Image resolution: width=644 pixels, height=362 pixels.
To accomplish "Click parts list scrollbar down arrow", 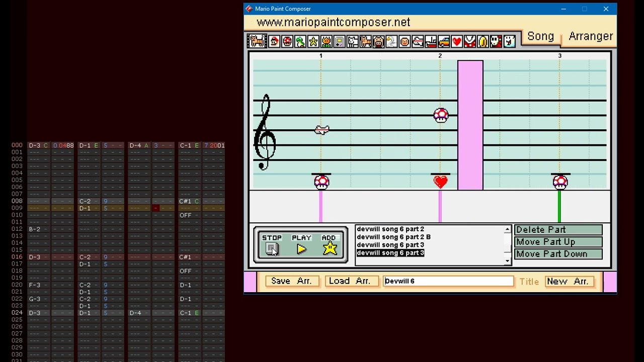I will (507, 261).
